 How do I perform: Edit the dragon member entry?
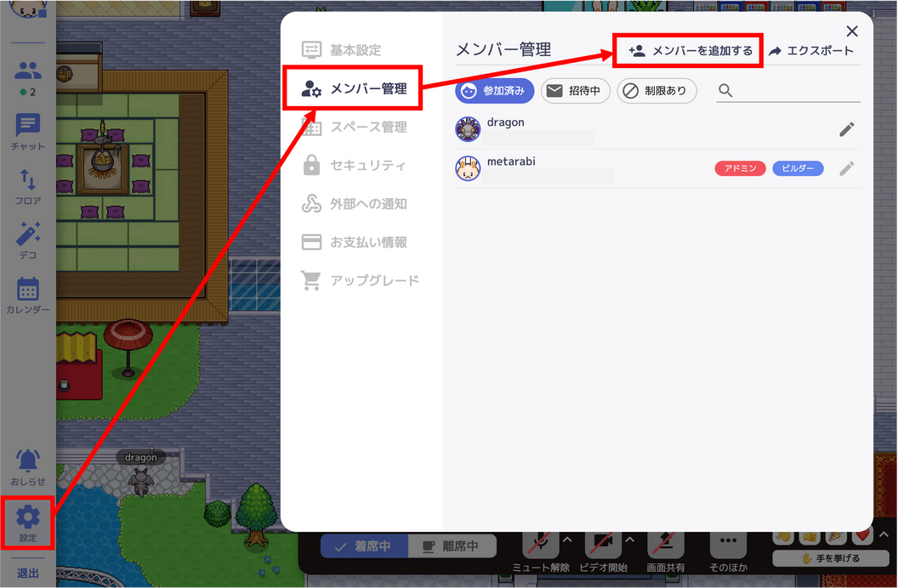point(846,129)
